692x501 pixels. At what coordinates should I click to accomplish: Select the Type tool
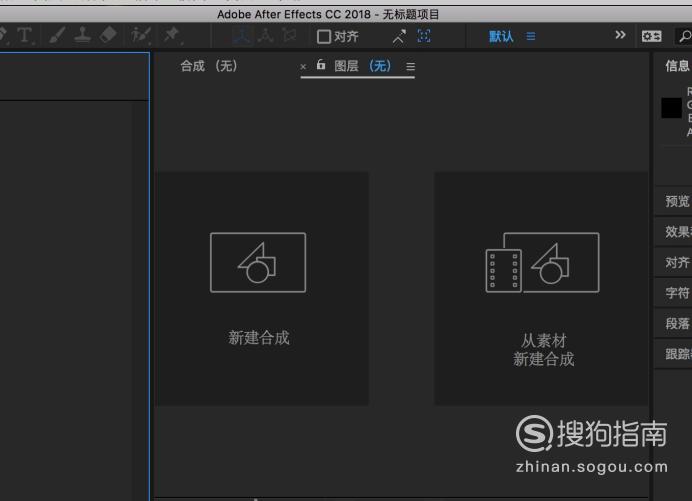(x=25, y=35)
